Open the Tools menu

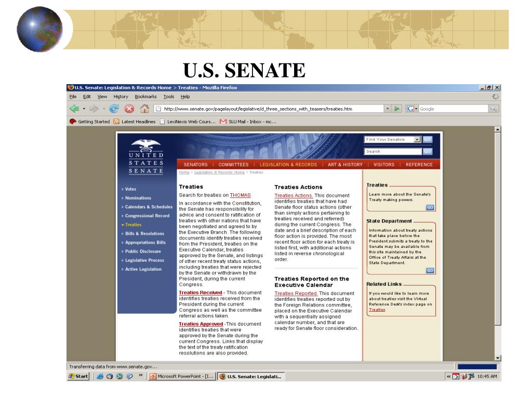coord(169,97)
